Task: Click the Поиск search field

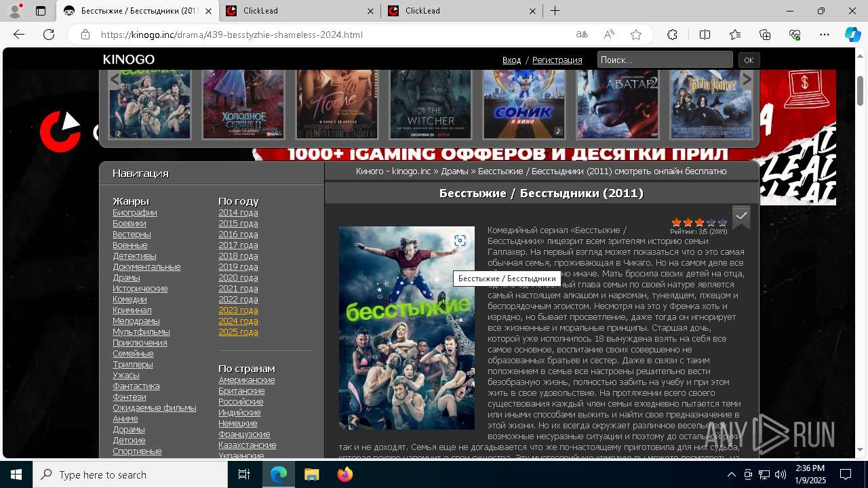Action: coord(665,60)
